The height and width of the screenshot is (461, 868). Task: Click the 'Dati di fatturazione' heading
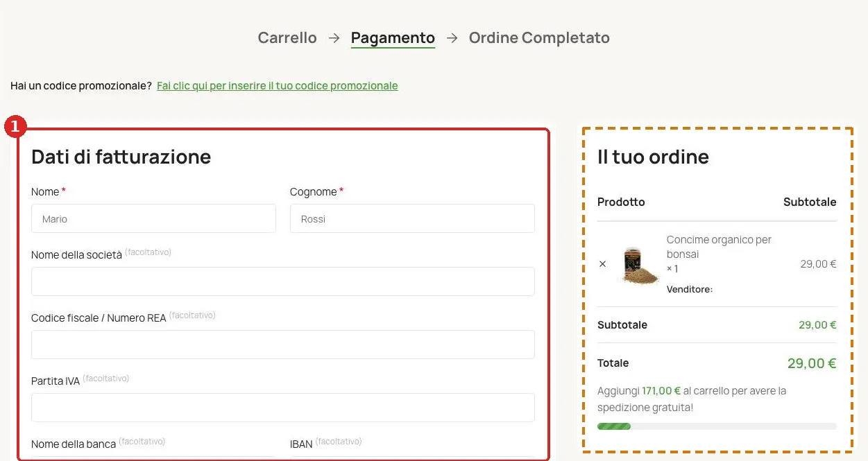121,157
